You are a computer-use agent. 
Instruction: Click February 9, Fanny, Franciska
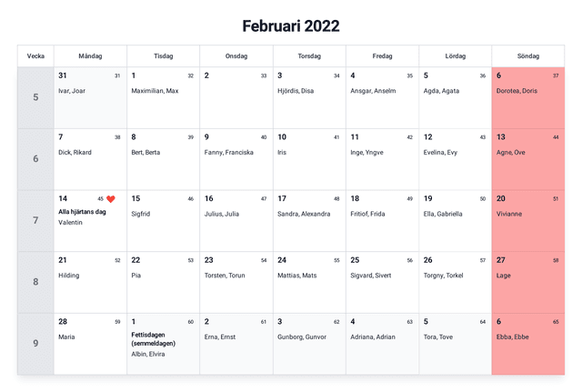pyautogui.click(x=236, y=159)
